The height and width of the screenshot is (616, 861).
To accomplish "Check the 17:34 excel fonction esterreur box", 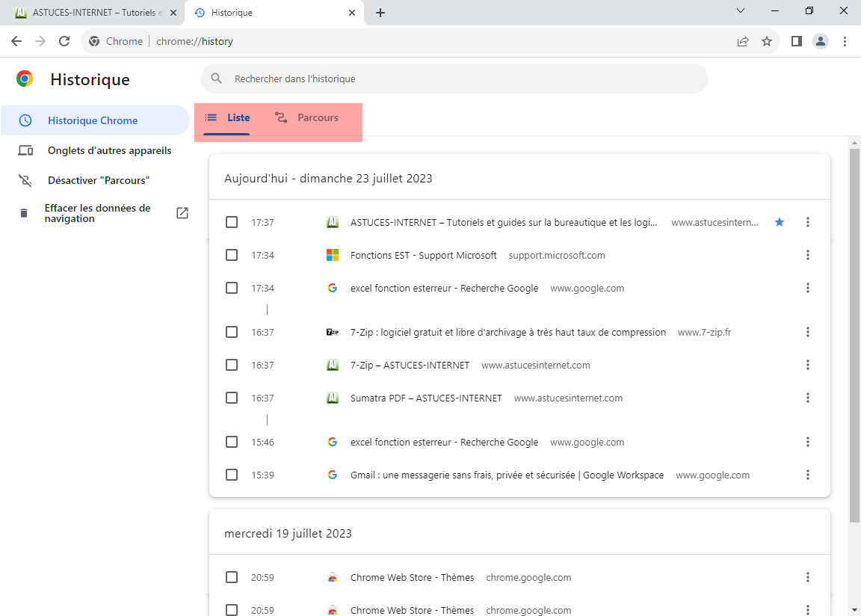I will pos(232,289).
